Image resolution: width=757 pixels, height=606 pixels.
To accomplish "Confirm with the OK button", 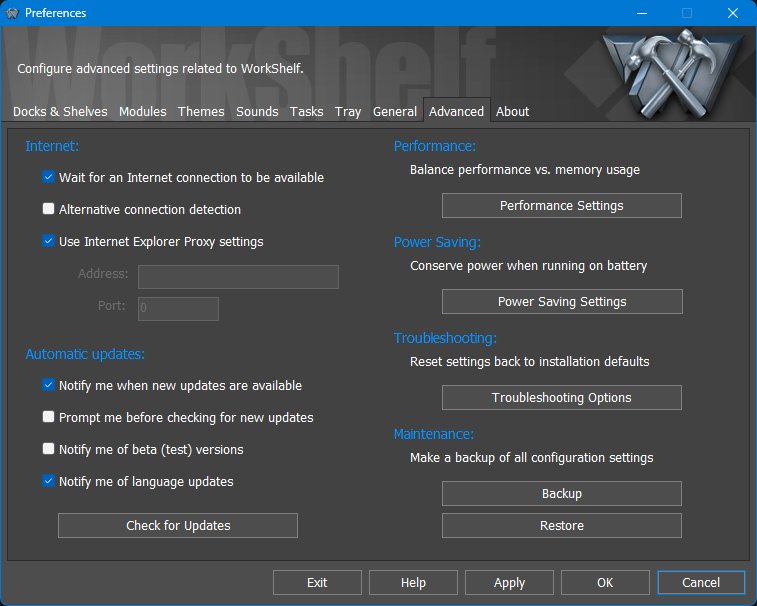I will [x=605, y=583].
